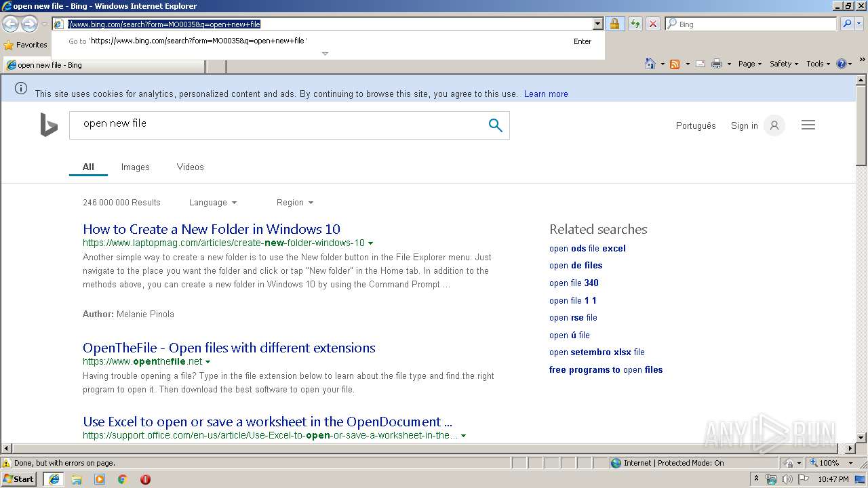Click the cookie notice info icon

coord(21,88)
